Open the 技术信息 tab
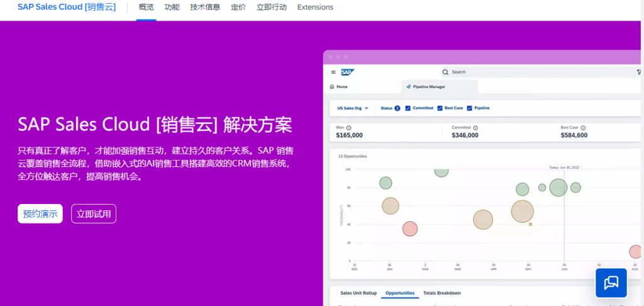 pyautogui.click(x=205, y=8)
